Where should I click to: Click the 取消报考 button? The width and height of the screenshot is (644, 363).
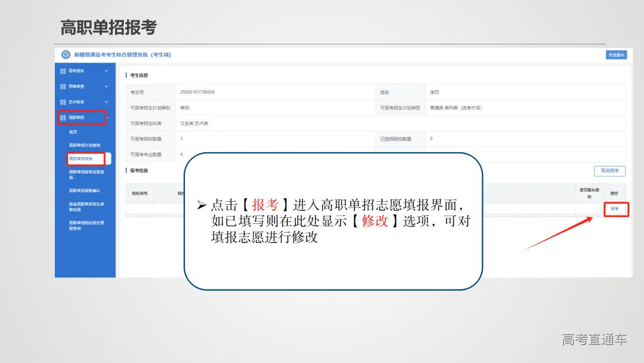611,171
